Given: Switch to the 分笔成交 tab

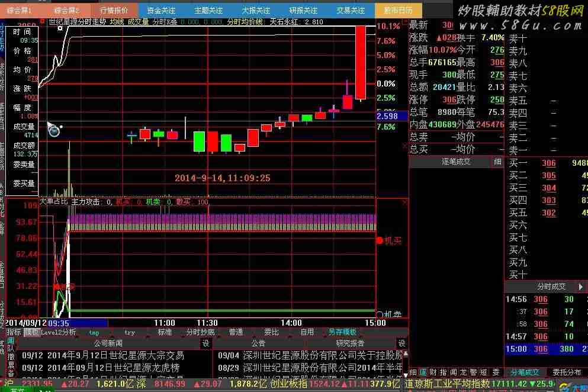Looking at the screenshot, I should (525, 372).
